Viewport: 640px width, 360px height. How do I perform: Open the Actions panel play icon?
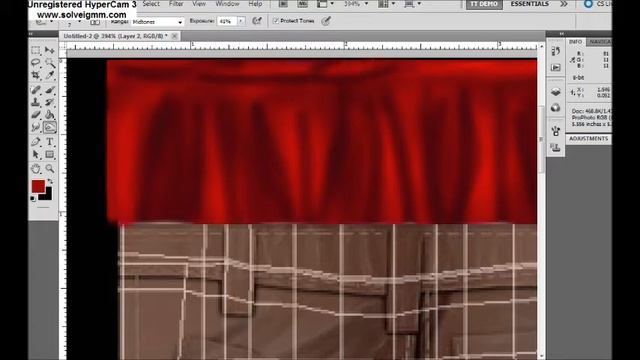(x=556, y=67)
